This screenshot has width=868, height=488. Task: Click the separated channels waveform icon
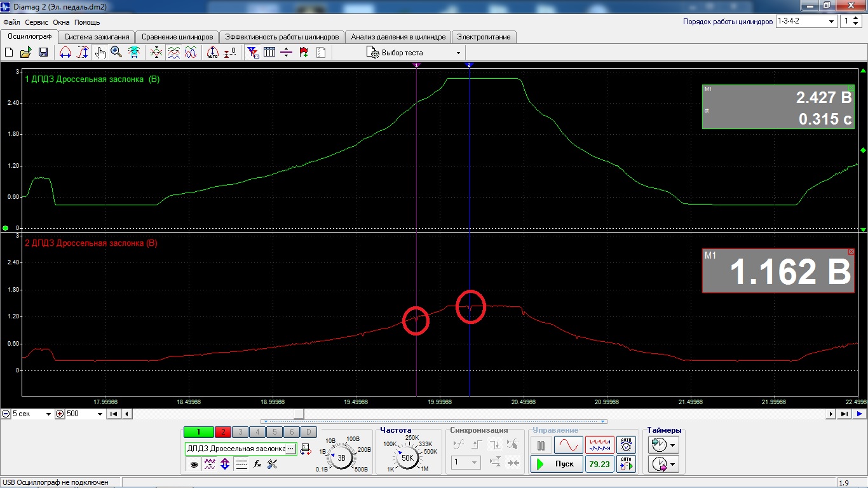173,53
